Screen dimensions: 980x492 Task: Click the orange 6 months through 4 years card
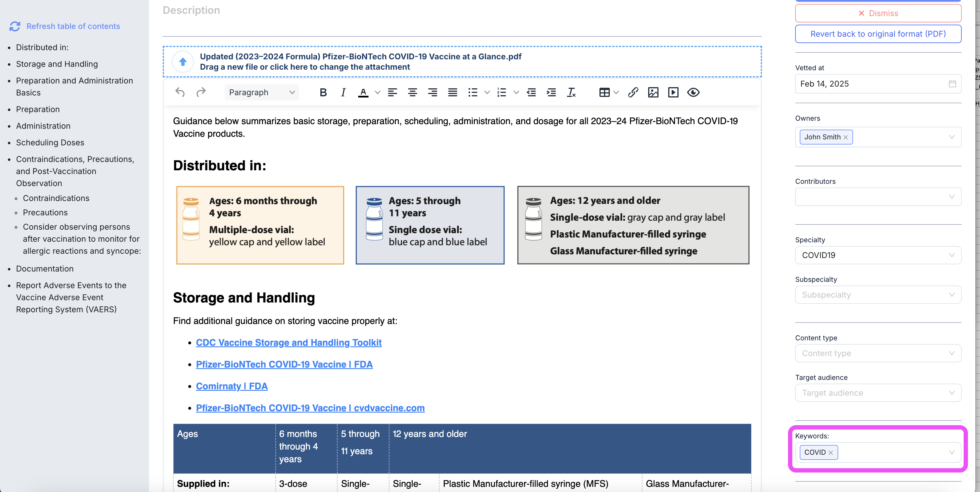(260, 225)
